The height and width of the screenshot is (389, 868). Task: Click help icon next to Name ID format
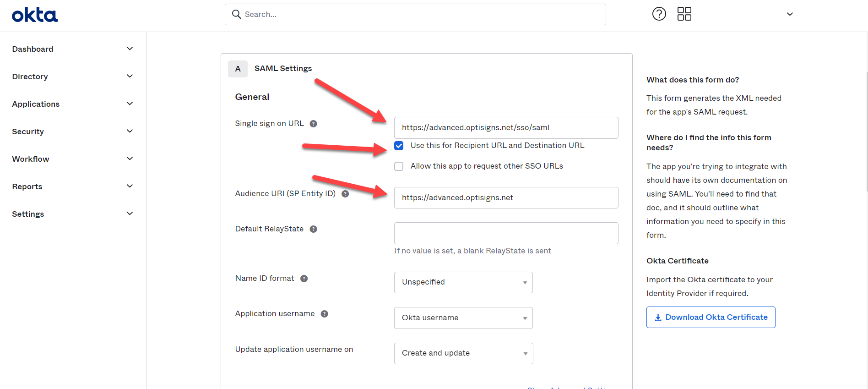pos(304,279)
